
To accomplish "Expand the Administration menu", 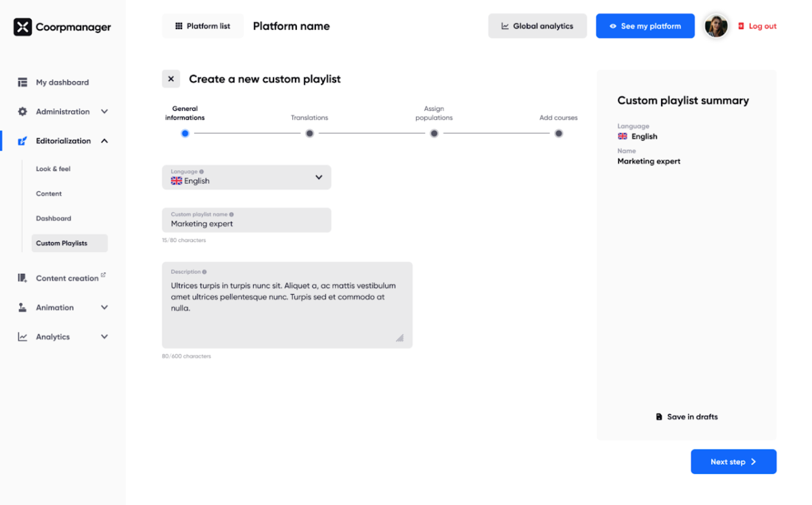I will pos(104,111).
